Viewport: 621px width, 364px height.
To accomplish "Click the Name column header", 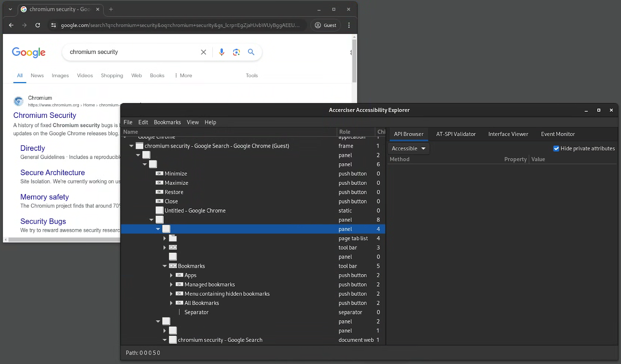I will coord(229,132).
